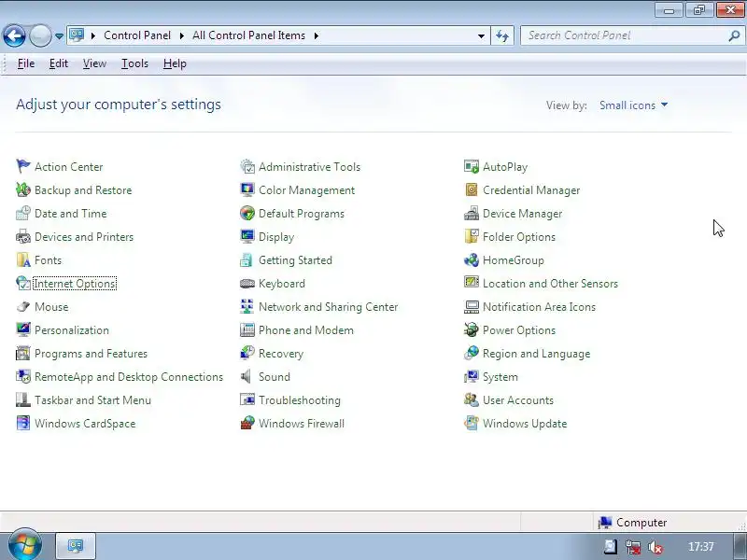Click the network tray icon with red X
747x560 pixels.
pos(633,547)
